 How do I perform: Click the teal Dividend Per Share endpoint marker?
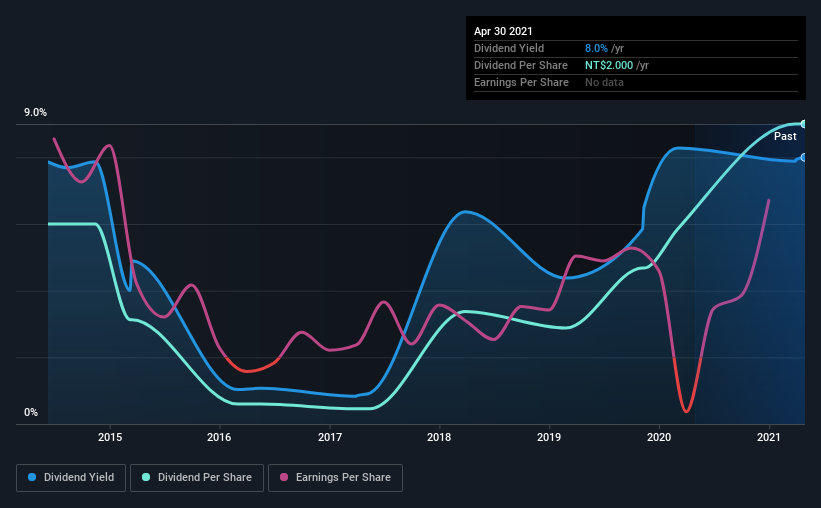coord(804,124)
